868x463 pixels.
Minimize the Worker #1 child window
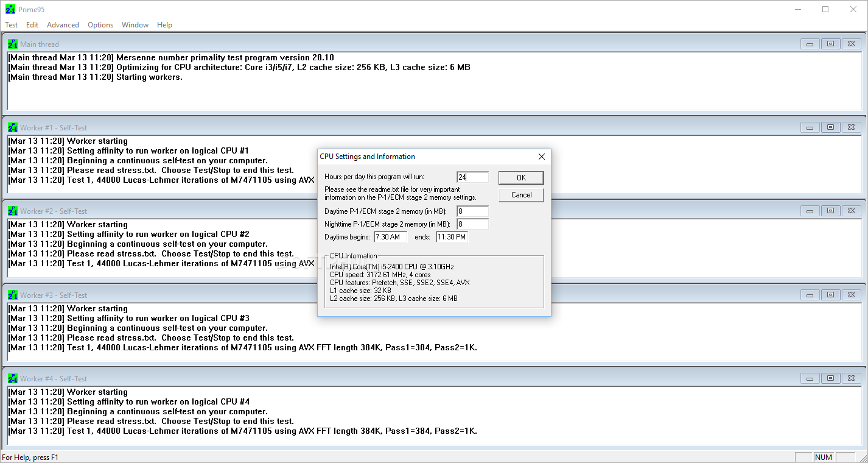[810, 127]
